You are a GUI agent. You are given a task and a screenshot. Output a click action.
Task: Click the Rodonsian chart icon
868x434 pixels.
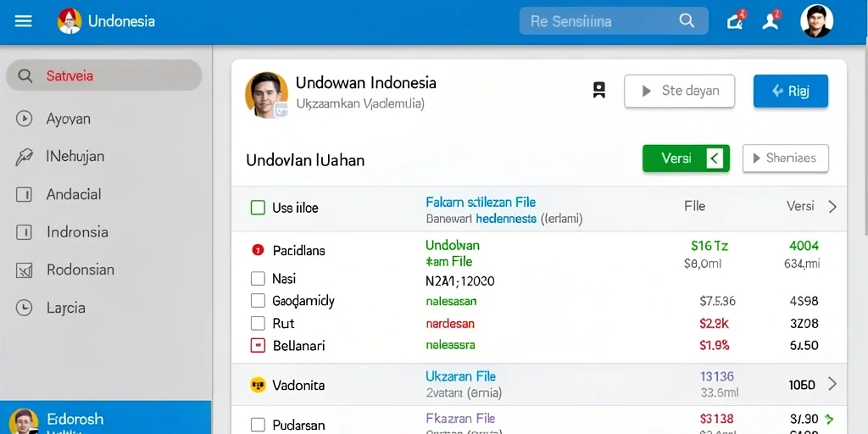(x=24, y=270)
